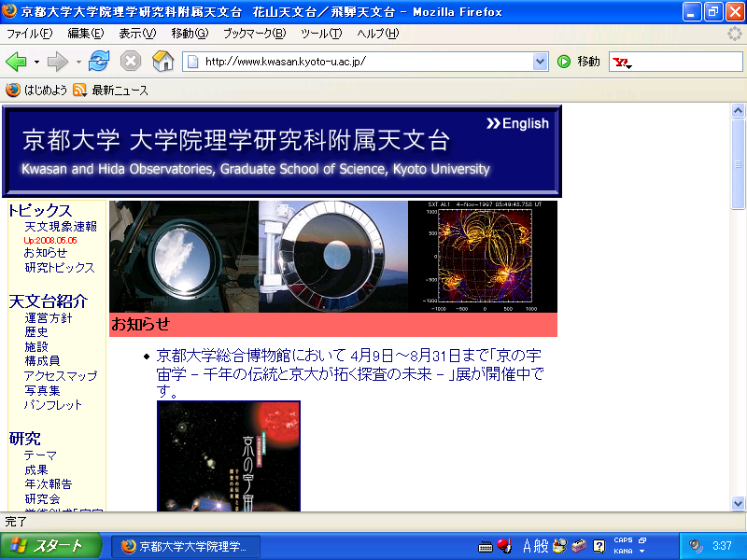Switch to the English version link
Viewport: 747px width, 560px height.
click(517, 123)
